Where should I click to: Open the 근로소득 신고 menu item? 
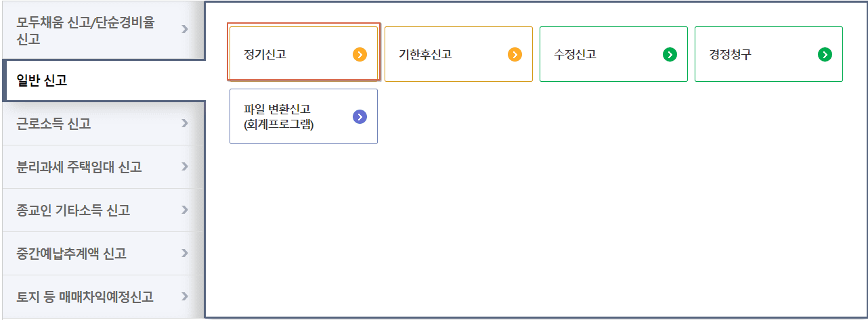point(54,124)
